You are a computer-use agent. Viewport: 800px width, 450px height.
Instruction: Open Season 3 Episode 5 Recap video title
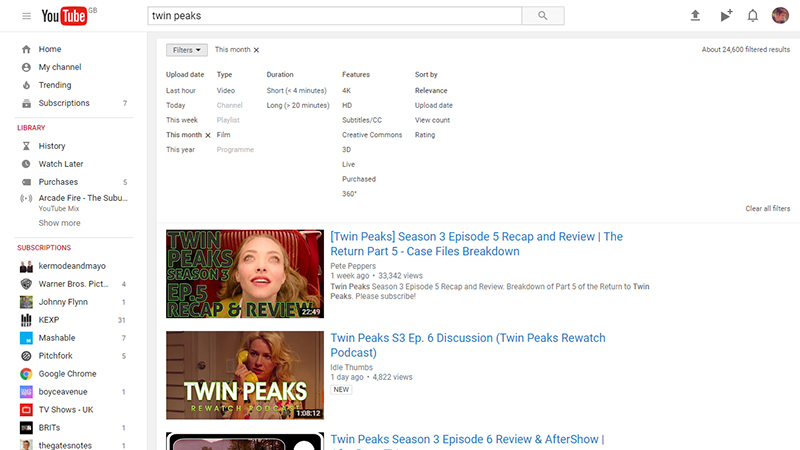(477, 244)
